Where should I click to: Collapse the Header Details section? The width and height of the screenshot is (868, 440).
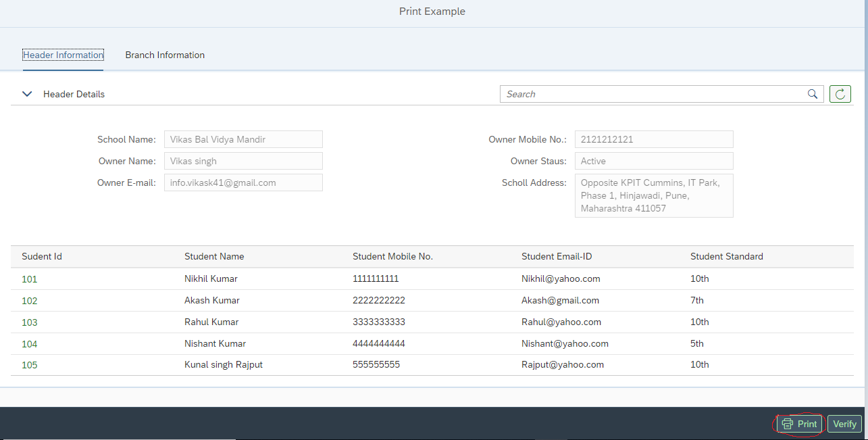coord(26,94)
